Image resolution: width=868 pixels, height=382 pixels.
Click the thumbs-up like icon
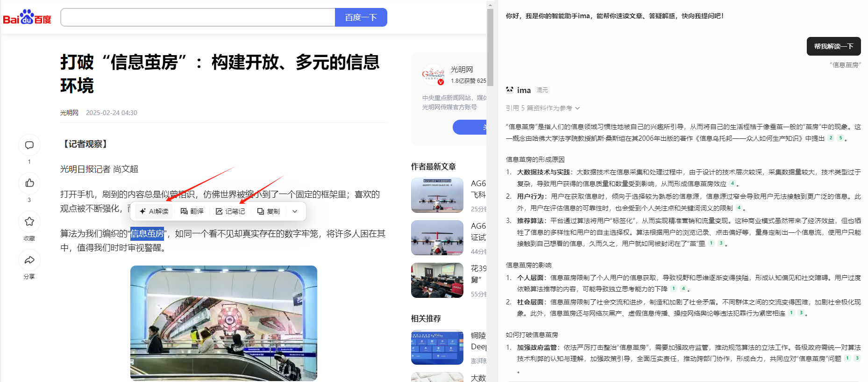29,183
